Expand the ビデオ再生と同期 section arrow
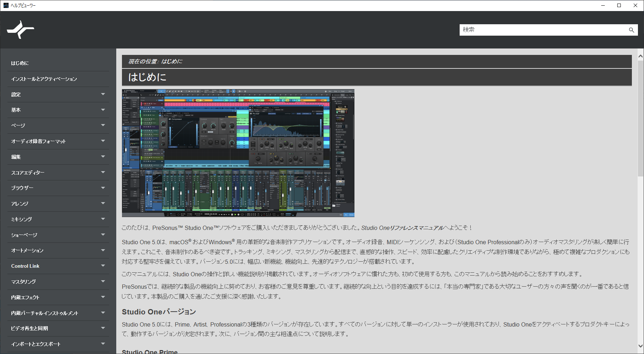This screenshot has width=644, height=354. pos(103,328)
